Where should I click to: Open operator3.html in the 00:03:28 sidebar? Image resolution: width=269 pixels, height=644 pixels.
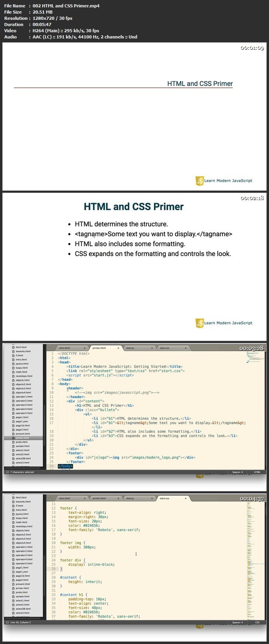click(x=24, y=405)
